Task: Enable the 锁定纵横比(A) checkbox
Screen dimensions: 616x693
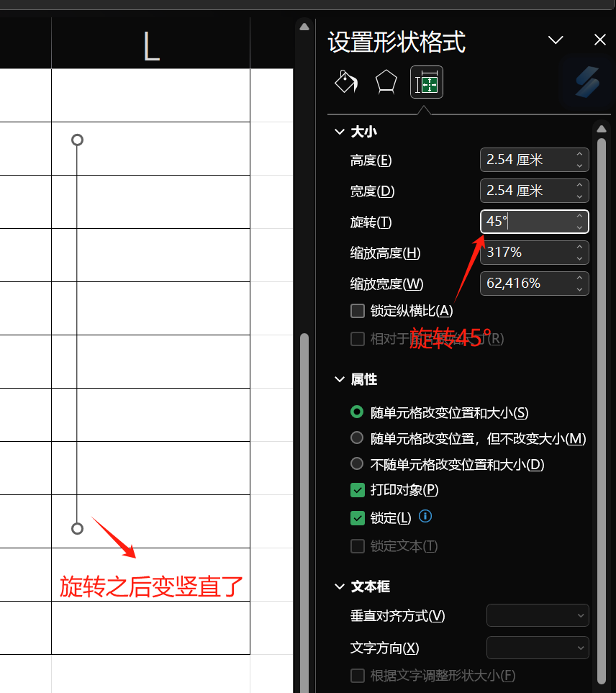Action: click(x=358, y=311)
